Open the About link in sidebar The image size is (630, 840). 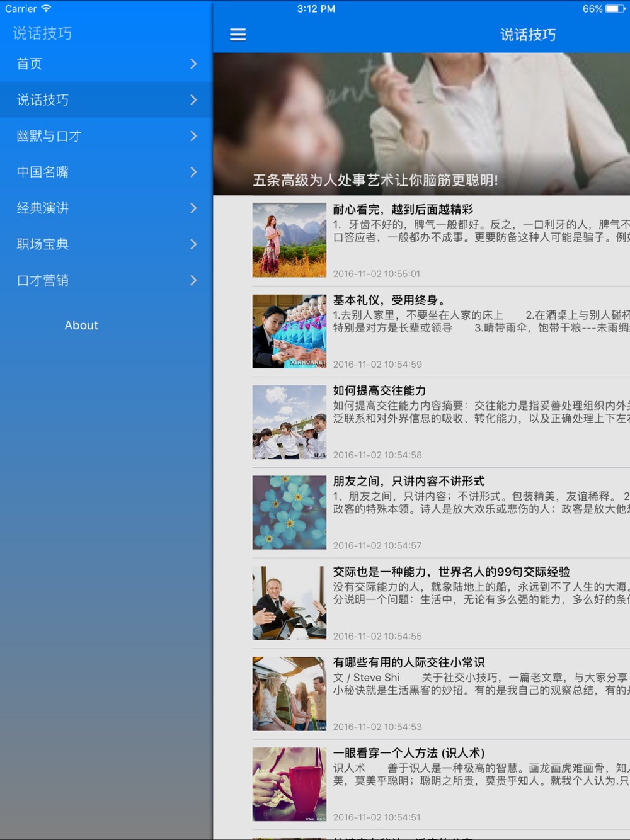click(81, 326)
